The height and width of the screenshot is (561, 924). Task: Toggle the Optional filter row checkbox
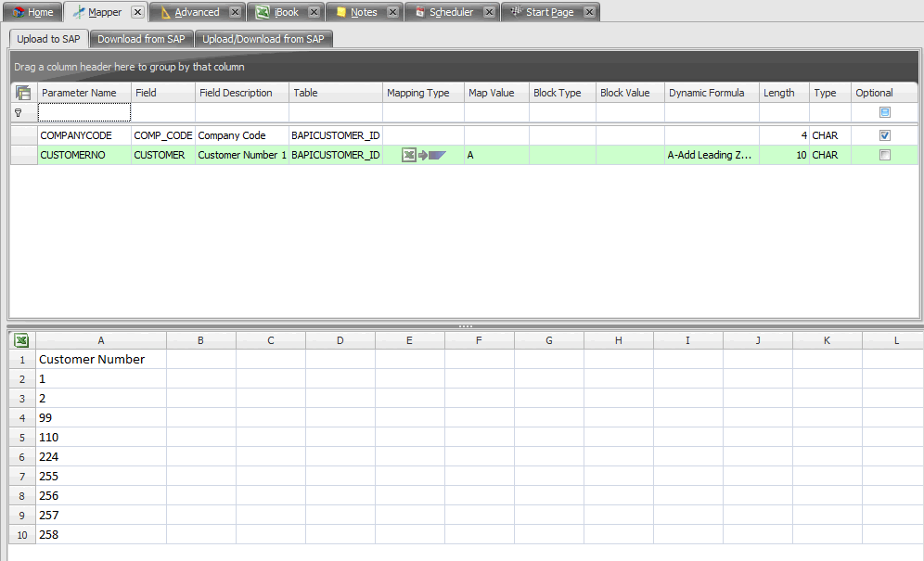884,112
